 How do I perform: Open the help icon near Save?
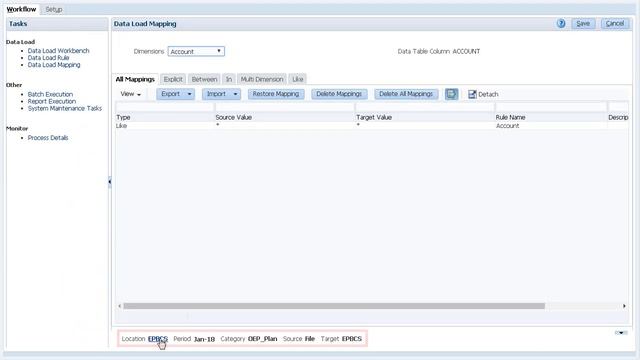click(x=561, y=24)
